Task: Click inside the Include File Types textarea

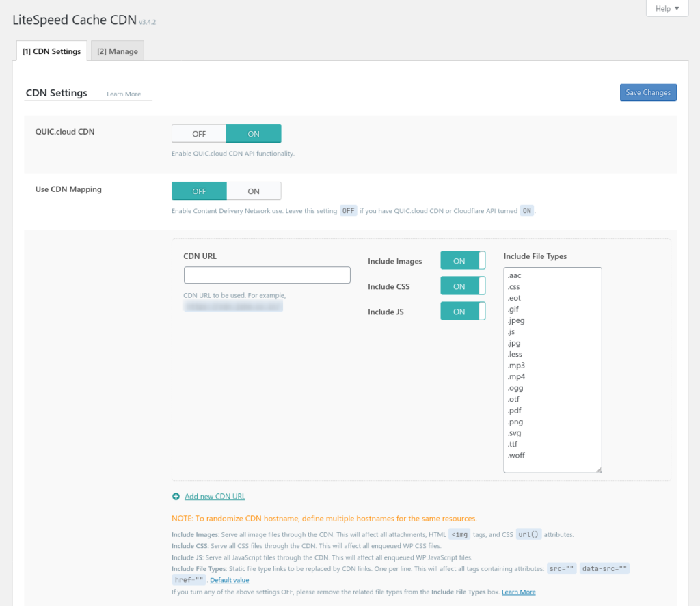Action: coord(552,370)
